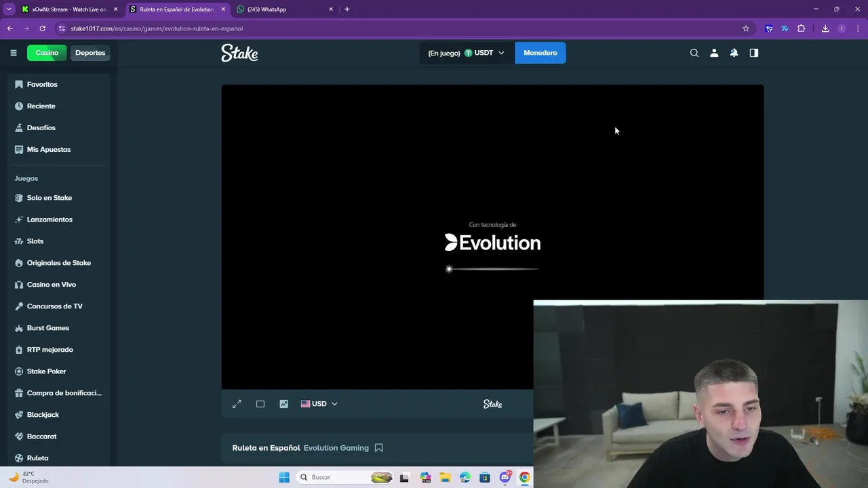Close the WhatsApp browser tab

(331, 9)
